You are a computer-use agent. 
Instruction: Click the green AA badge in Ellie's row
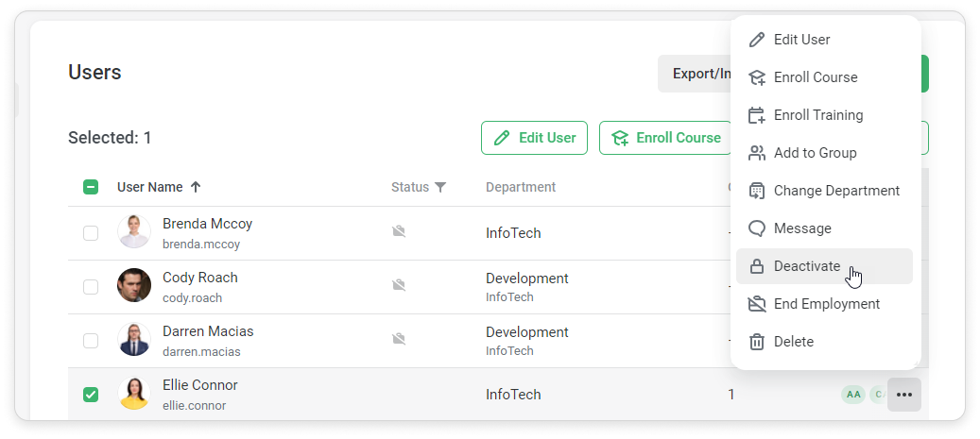coord(853,395)
